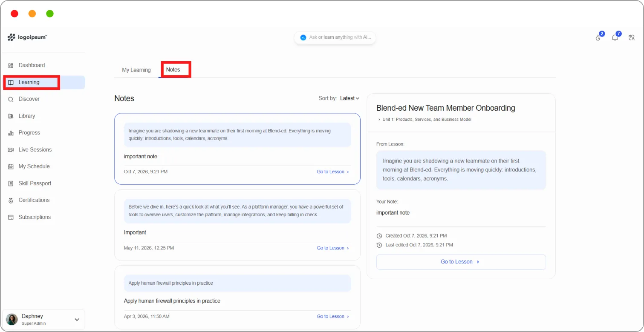The width and height of the screenshot is (644, 332).
Task: Open the Skill Passport icon
Action: pyautogui.click(x=11, y=183)
